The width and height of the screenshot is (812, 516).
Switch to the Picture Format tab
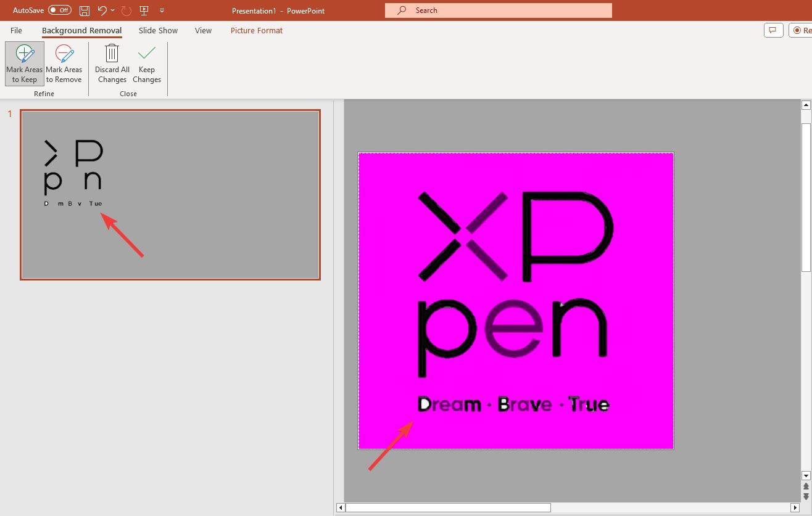click(x=256, y=30)
